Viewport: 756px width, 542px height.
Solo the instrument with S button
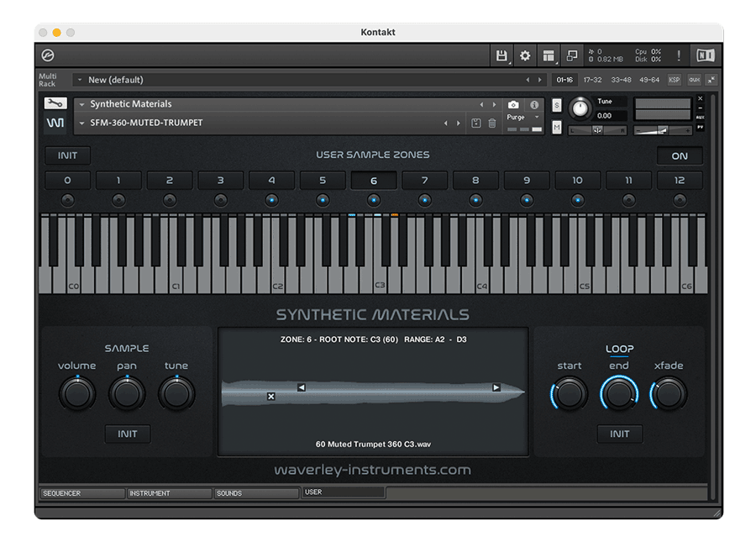(557, 105)
